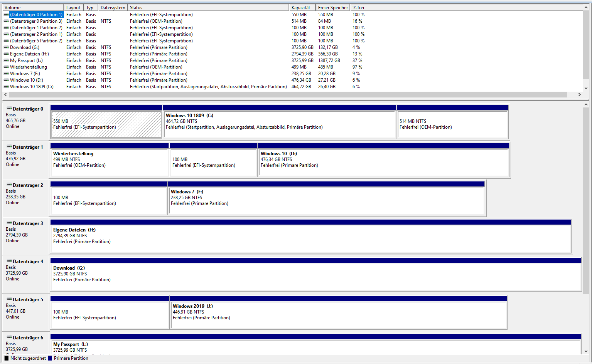Click the volume list scroll-down arrow
This screenshot has height=364, width=592.
point(586,88)
